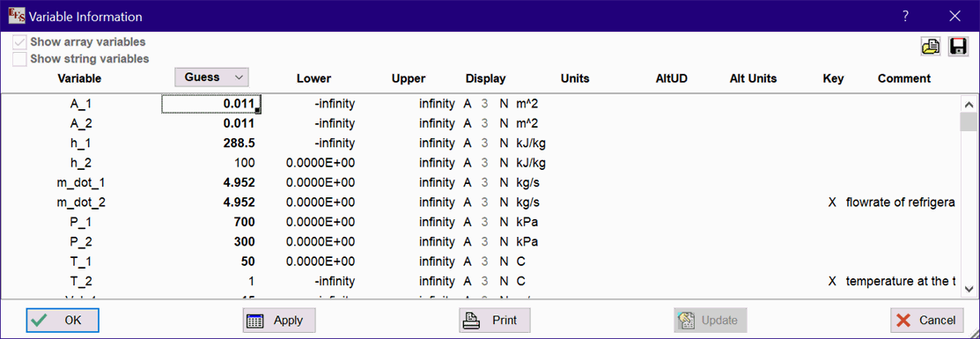This screenshot has width=980, height=339.
Task: Click the C units of T_1
Action: click(x=519, y=262)
